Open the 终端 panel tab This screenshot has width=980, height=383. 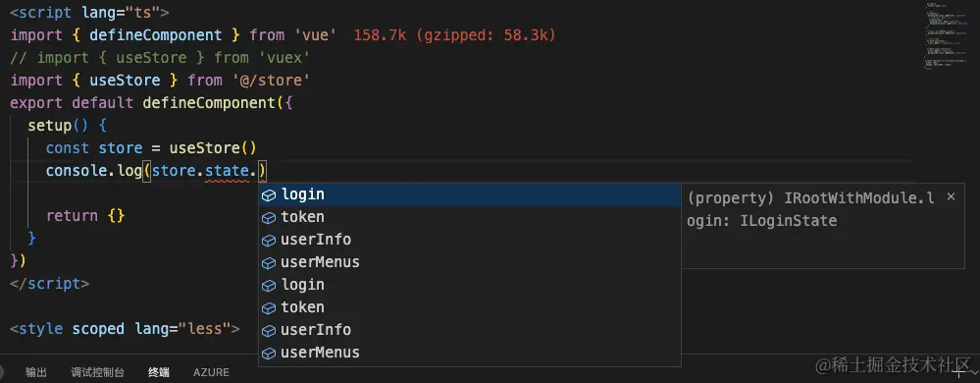pos(158,372)
